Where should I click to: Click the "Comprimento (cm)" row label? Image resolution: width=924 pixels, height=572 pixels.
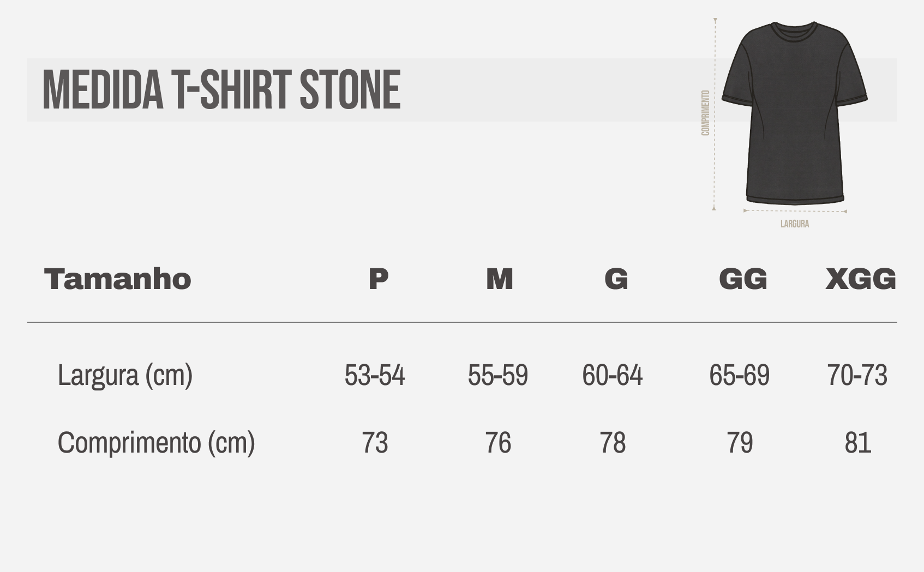pos(156,442)
